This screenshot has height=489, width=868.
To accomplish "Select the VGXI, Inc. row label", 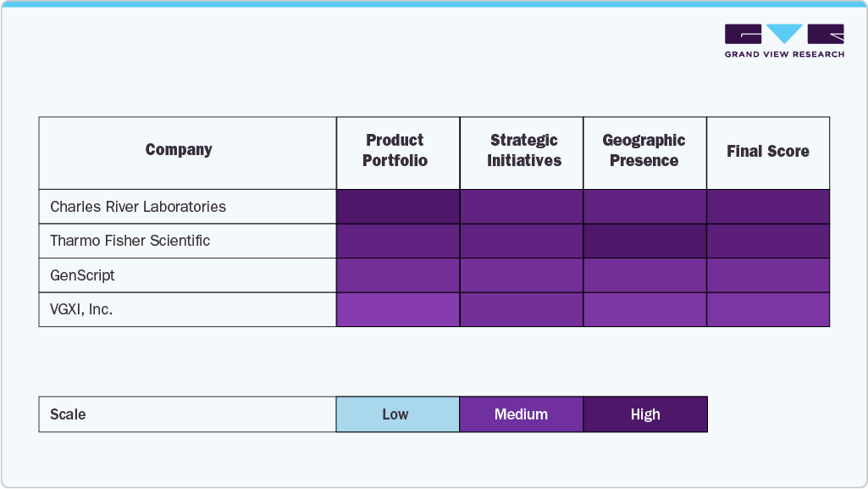I will coord(81,309).
